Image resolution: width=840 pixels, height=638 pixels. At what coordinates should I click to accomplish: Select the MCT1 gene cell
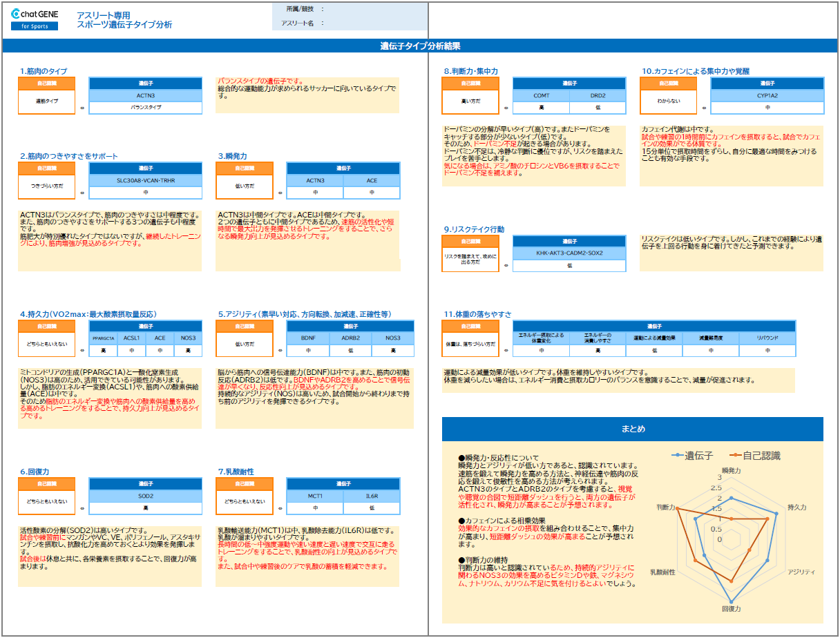pos(315,496)
